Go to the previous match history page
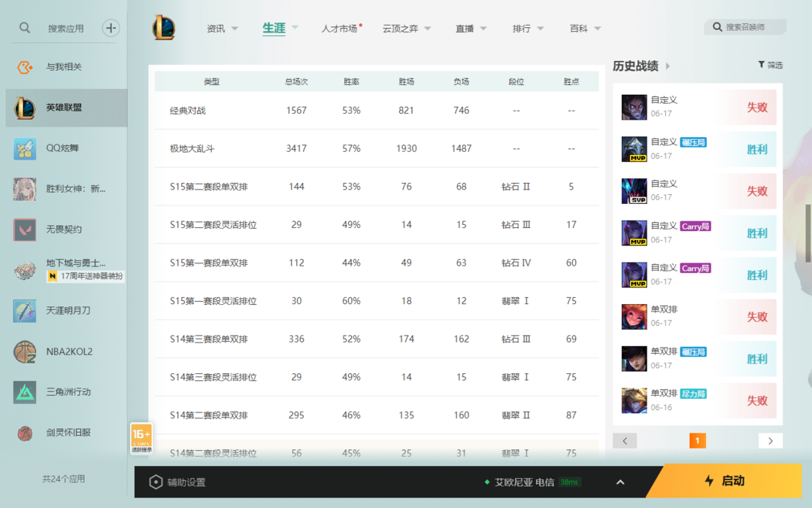This screenshot has width=812, height=508. coord(625,440)
